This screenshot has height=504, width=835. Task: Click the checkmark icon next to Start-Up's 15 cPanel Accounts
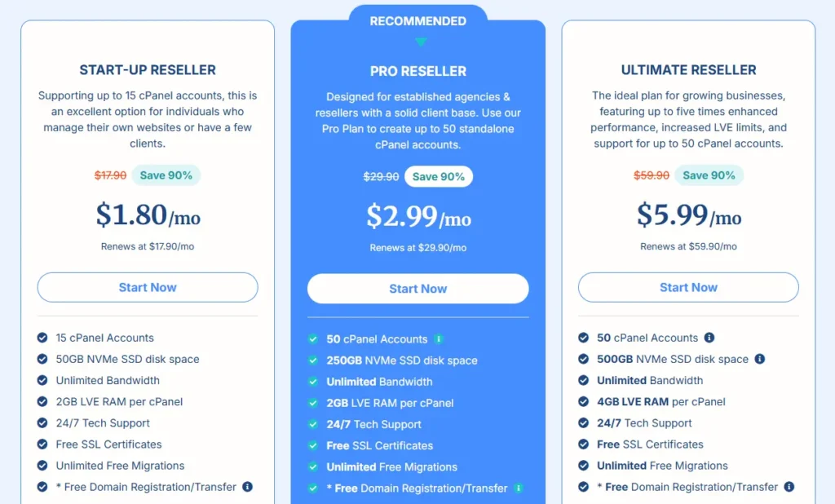[x=42, y=338]
